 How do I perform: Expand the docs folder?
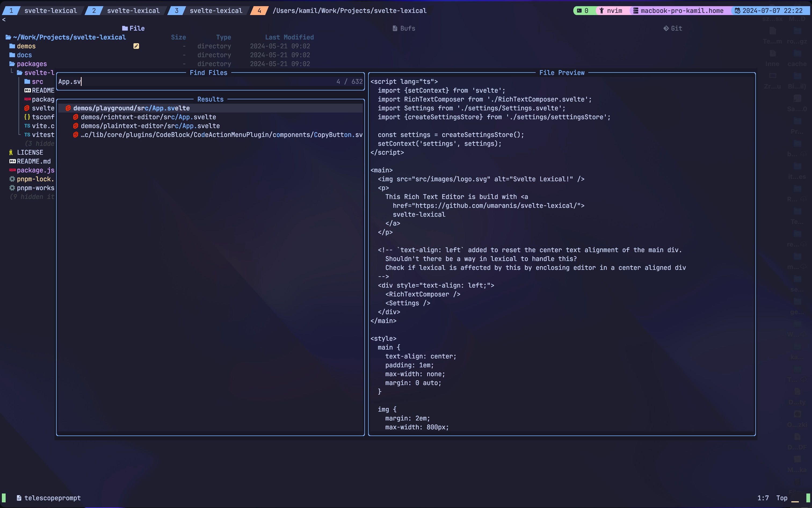coord(20,55)
